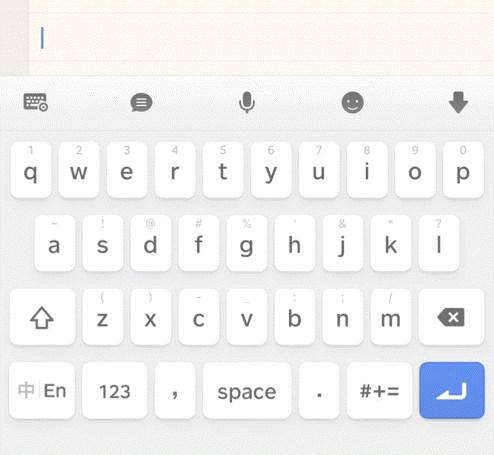Activate the microphone voice input icon
494x455 pixels.
(247, 102)
